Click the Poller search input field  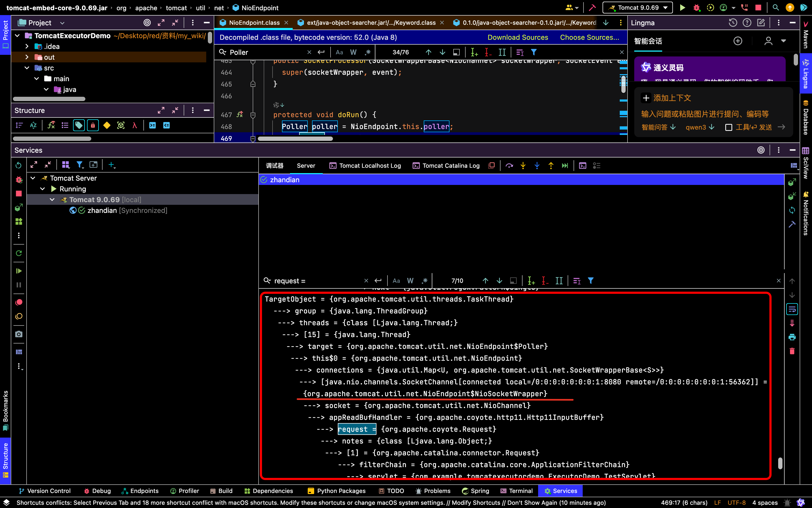click(x=267, y=52)
